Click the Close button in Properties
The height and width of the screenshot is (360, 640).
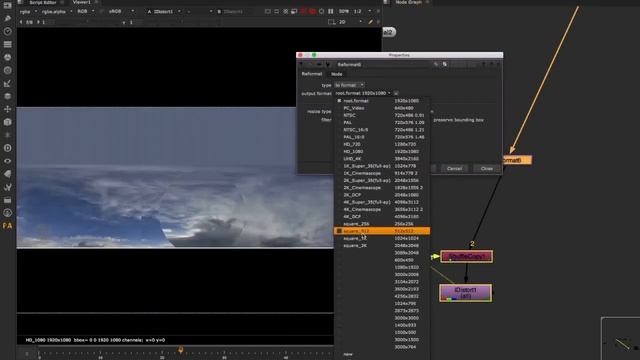click(x=487, y=169)
